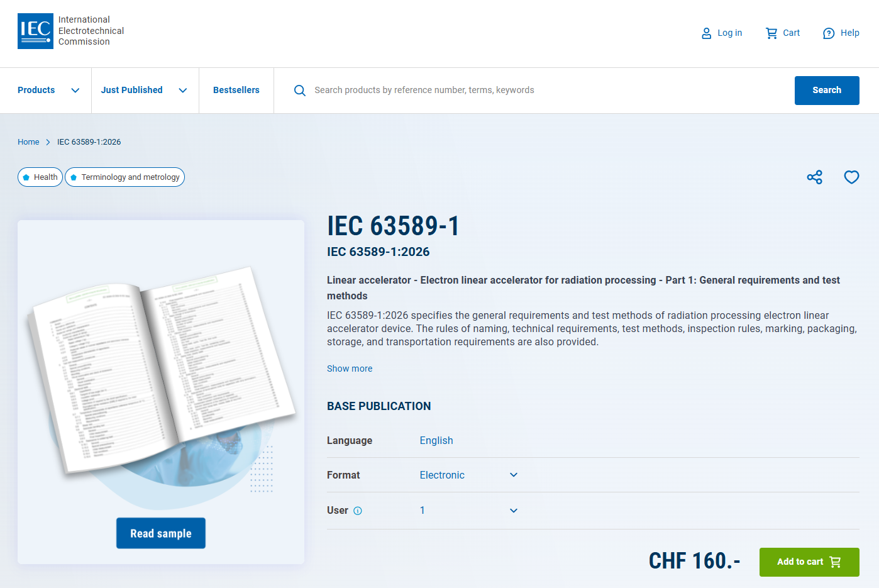Click the user info icon
Image resolution: width=879 pixels, height=588 pixels.
(358, 511)
